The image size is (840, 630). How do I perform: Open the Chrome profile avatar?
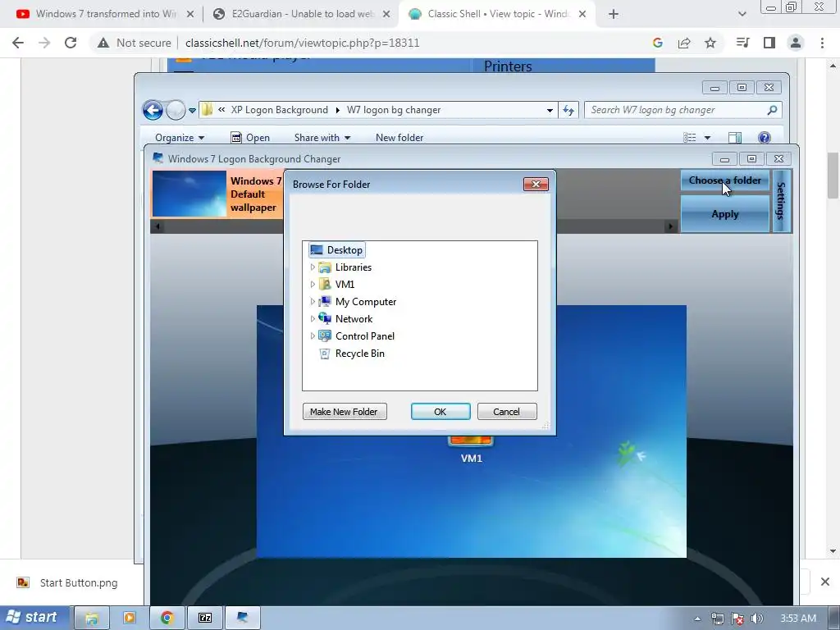(796, 43)
